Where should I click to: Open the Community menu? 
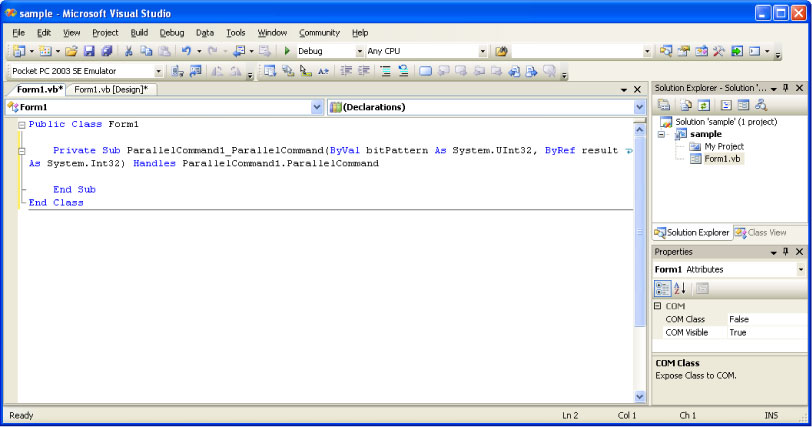coord(319,33)
